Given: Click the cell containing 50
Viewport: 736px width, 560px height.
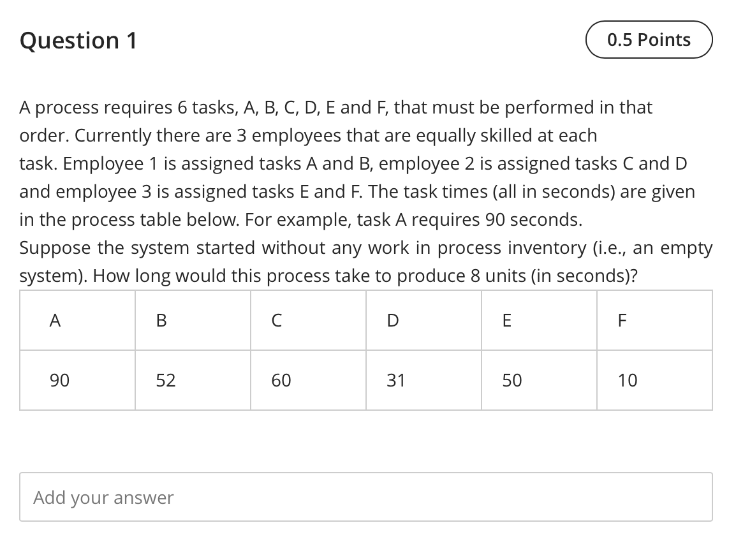Looking at the screenshot, I should click(x=511, y=379).
